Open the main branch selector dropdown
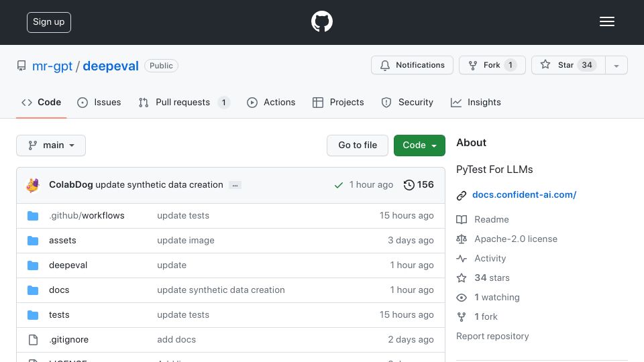 [x=51, y=145]
